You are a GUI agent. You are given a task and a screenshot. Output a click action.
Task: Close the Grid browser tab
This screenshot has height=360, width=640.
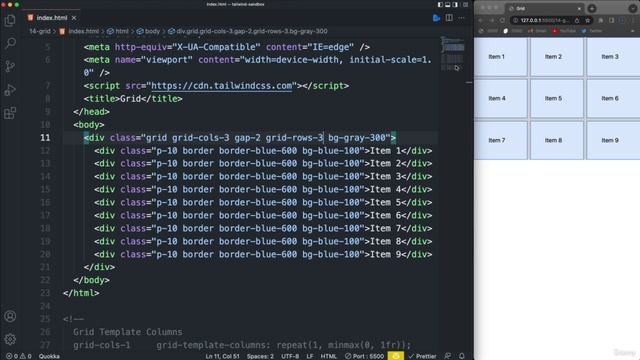[x=579, y=9]
